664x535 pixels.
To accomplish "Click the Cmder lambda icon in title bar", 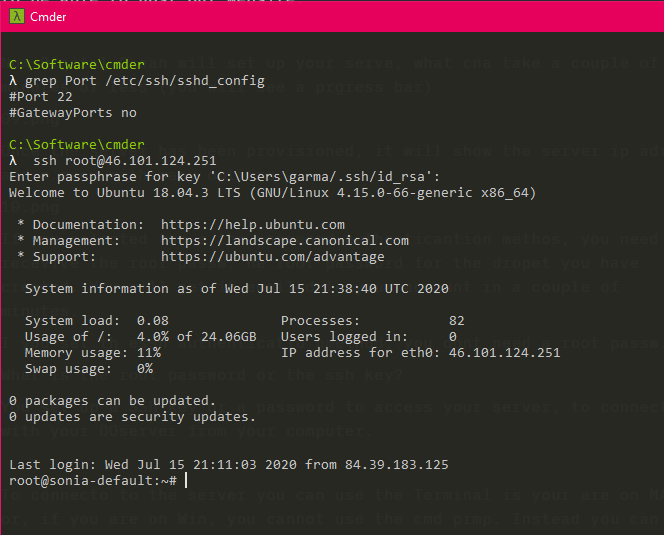I will tap(17, 17).
